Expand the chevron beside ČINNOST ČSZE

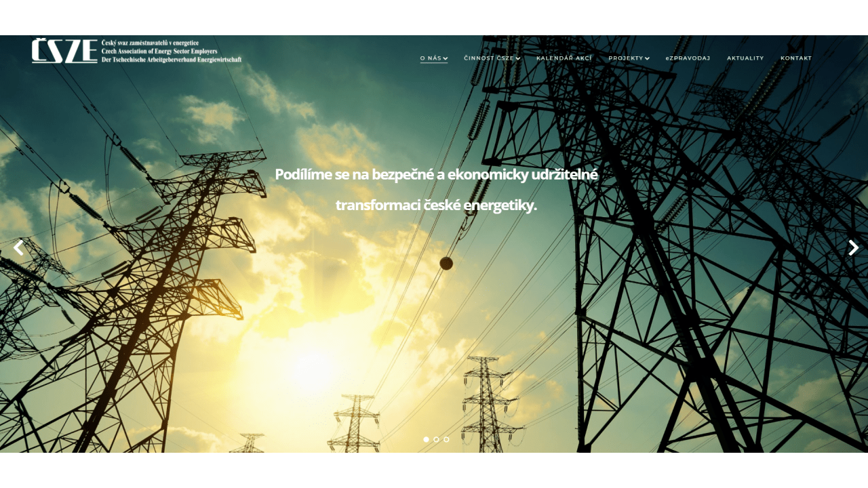coord(518,58)
